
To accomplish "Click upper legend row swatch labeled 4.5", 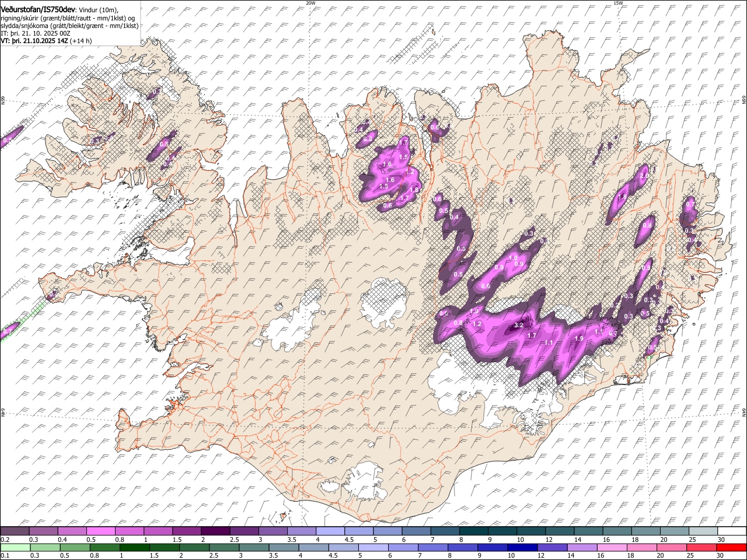I will (x=358, y=531).
